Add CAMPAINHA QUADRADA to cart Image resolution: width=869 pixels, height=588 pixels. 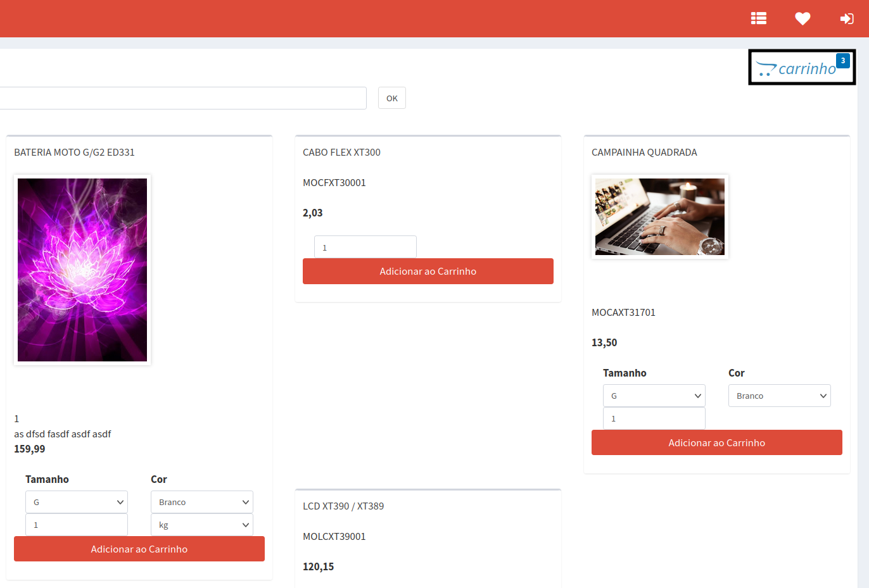tap(716, 442)
